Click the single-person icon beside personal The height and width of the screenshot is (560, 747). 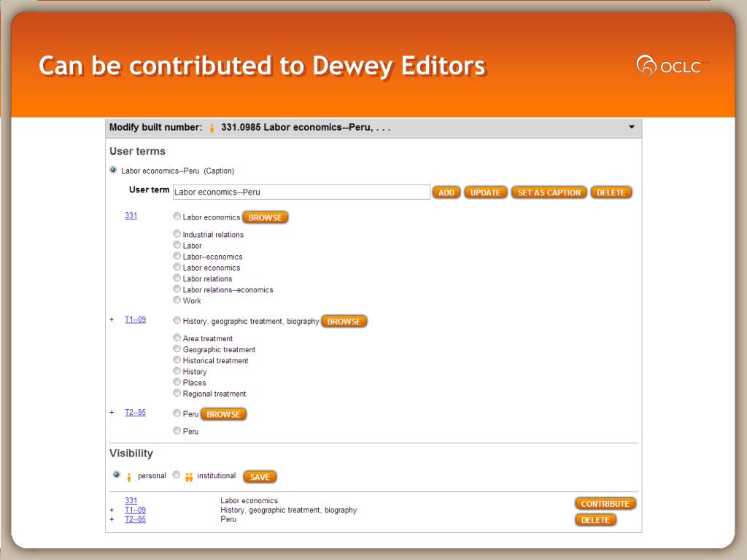[x=128, y=477]
